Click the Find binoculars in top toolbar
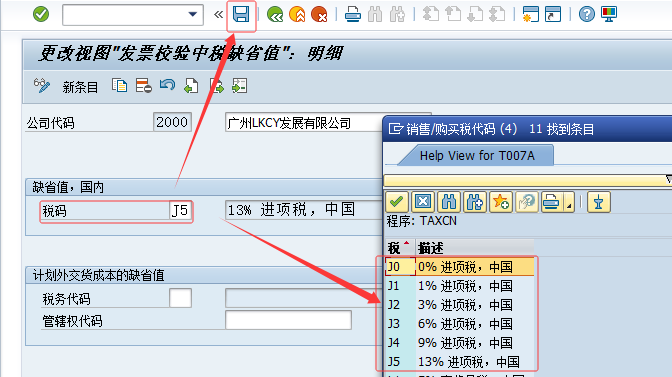 (375, 15)
